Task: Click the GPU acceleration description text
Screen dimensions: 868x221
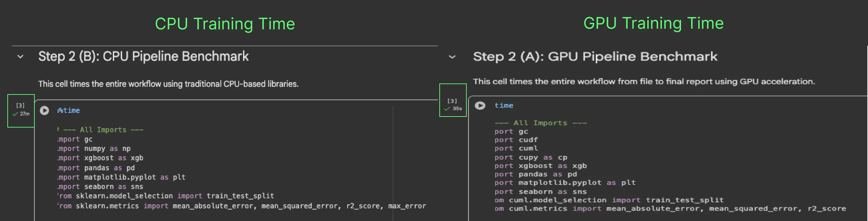Action: pyautogui.click(x=644, y=81)
